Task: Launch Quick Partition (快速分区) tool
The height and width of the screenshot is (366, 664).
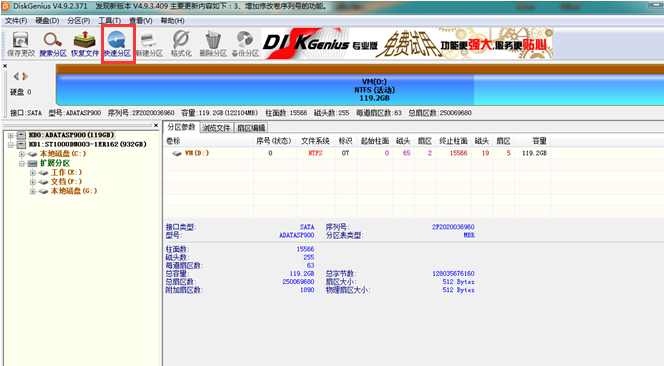Action: point(118,44)
